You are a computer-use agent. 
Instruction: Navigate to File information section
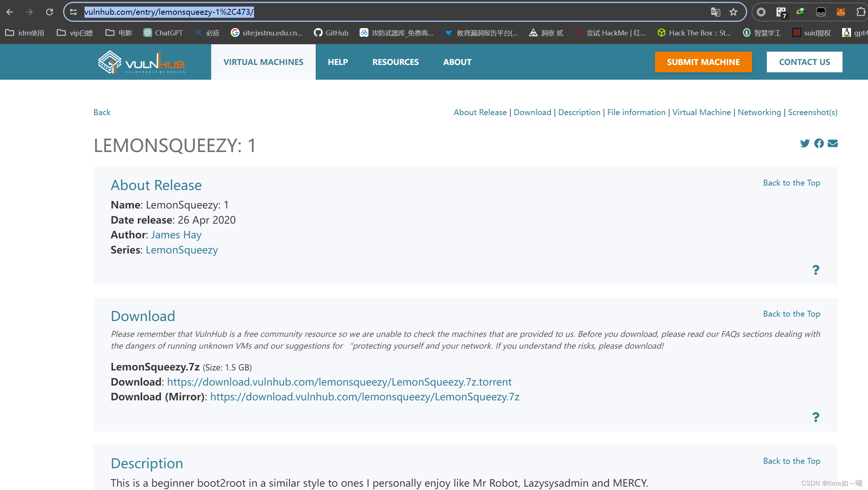coord(635,112)
